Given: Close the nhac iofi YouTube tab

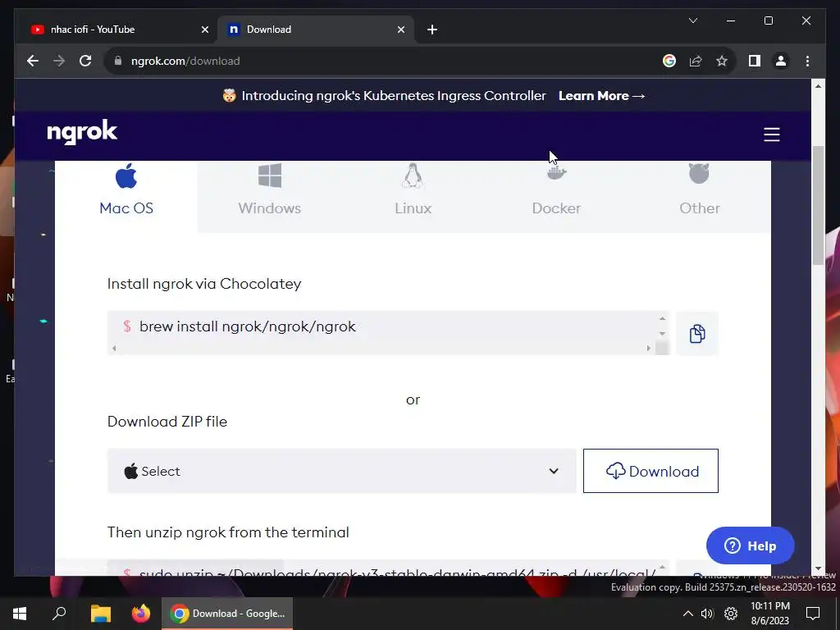Looking at the screenshot, I should pos(204,30).
